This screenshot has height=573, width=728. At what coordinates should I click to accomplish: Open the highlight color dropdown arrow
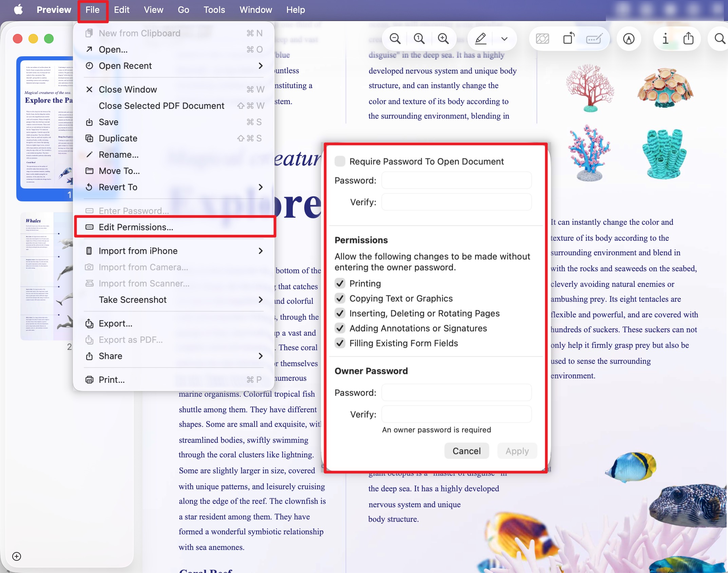(504, 39)
